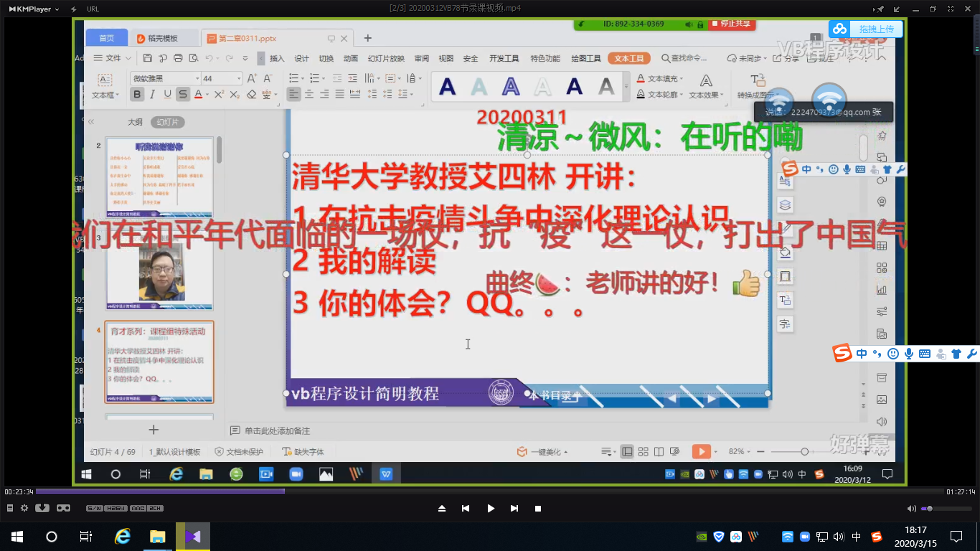Go to the previous video track
This screenshot has width=980, height=551.
[x=466, y=508]
